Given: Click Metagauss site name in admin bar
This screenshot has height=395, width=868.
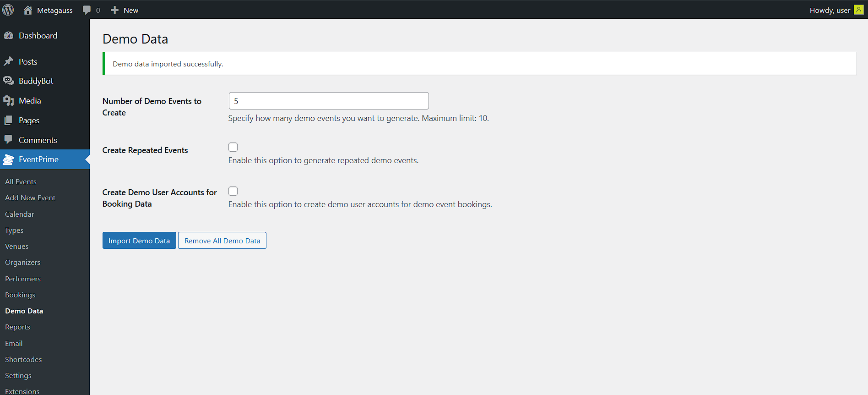Looking at the screenshot, I should click(x=55, y=10).
